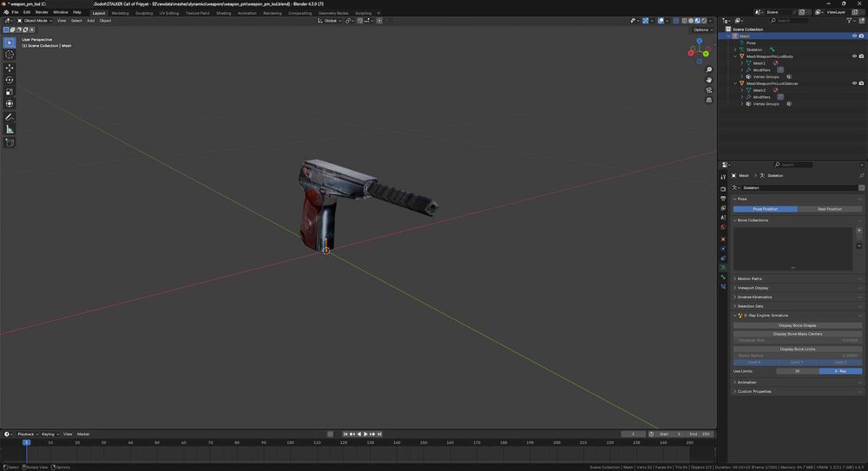Switch to the Modeling workspace tab
868x471 pixels.
[x=120, y=13]
